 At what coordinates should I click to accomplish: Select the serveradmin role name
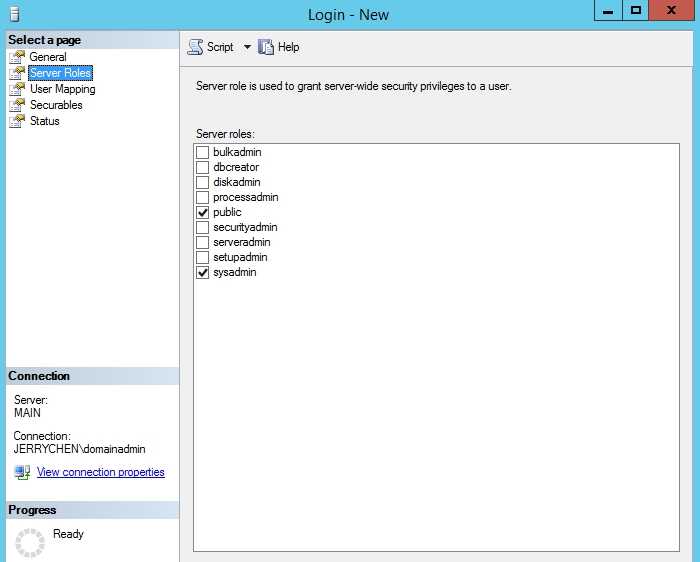tap(242, 242)
